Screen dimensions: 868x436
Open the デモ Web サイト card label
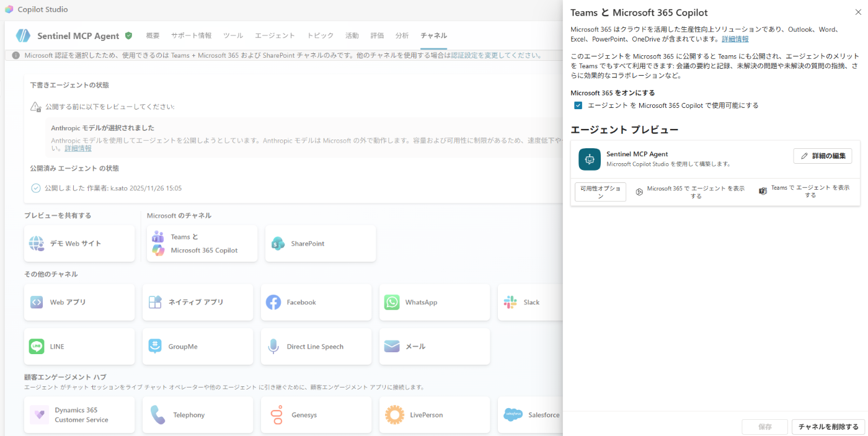click(76, 244)
